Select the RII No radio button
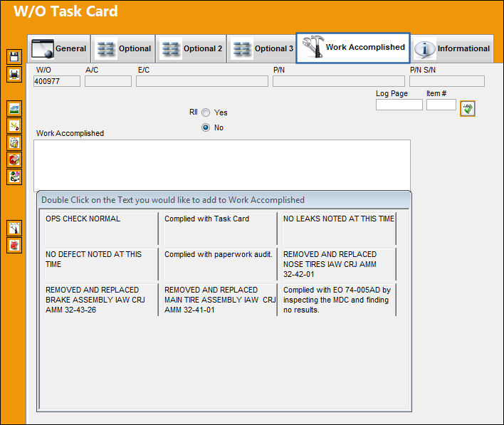The height and width of the screenshot is (425, 504). point(206,127)
